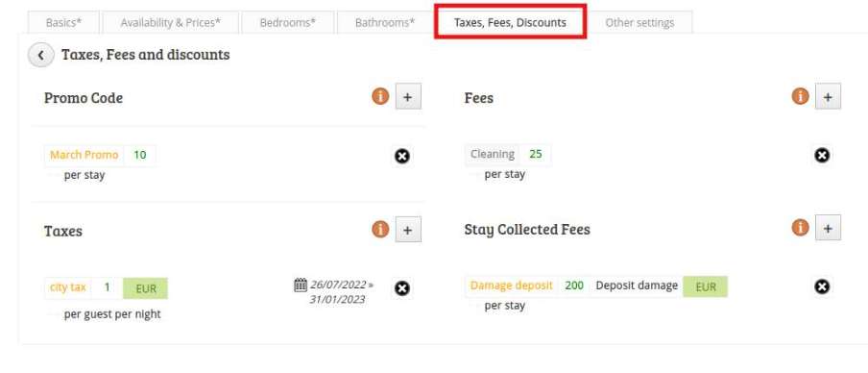This screenshot has width=868, height=373.
Task: Edit the March Promo label
Action: (x=84, y=155)
